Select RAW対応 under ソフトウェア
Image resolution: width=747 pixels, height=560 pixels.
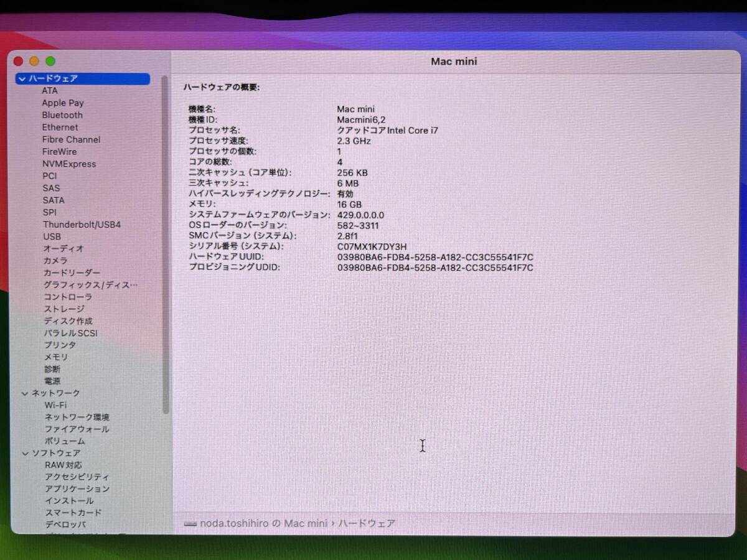(63, 465)
